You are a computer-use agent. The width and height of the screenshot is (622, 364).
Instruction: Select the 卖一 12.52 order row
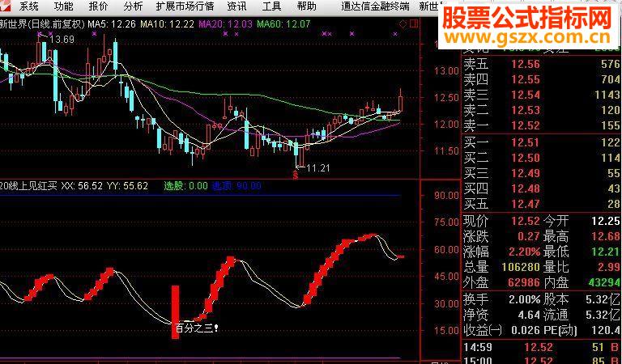coord(542,125)
